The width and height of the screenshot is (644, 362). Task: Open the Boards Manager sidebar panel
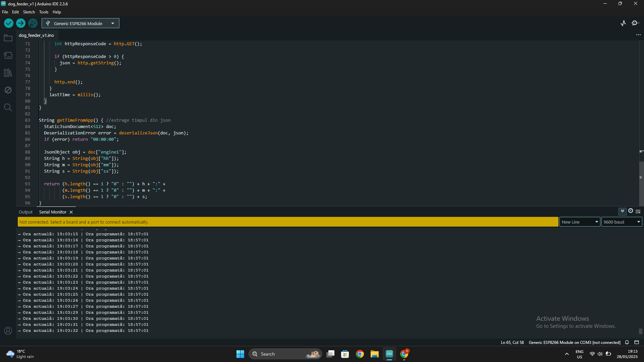pos(8,55)
